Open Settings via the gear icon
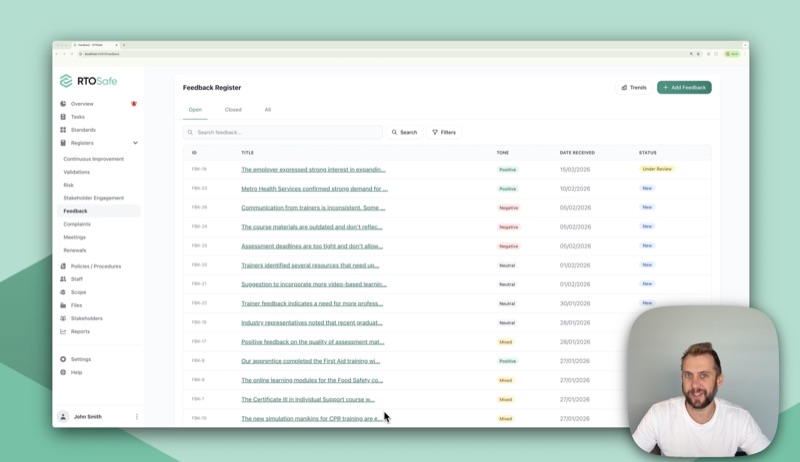800x462 pixels. 63,359
